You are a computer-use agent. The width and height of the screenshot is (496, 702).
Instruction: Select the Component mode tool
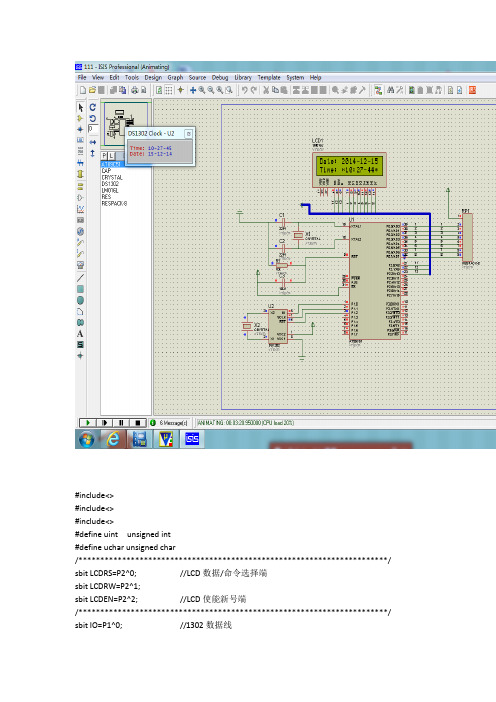[81, 119]
